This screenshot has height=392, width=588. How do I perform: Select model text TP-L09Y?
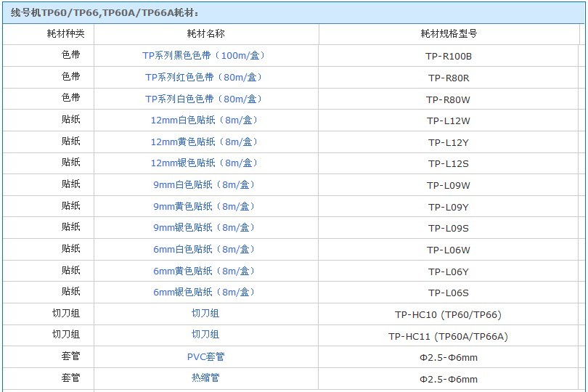[449, 208]
